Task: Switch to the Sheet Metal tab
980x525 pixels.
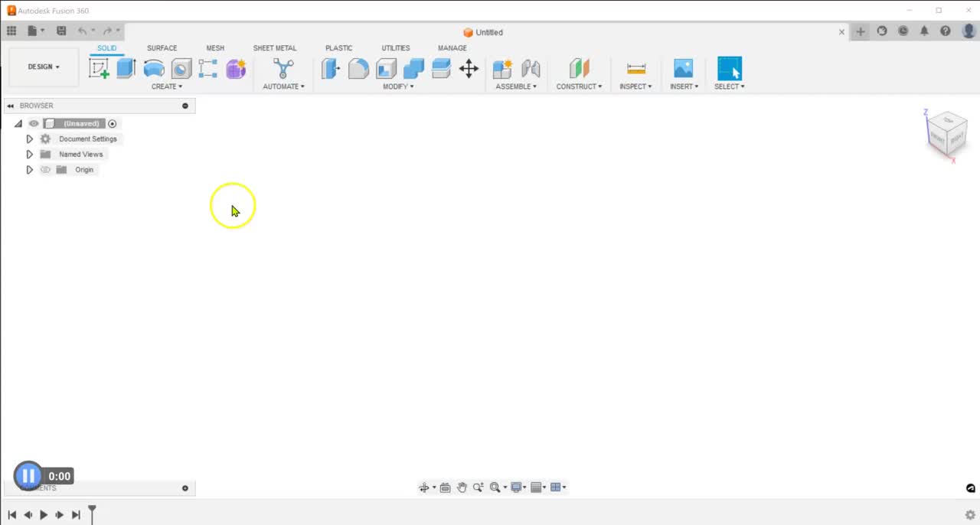Action: (274, 47)
